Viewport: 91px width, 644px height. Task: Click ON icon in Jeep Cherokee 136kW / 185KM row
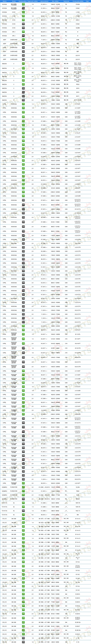click(23, 56)
